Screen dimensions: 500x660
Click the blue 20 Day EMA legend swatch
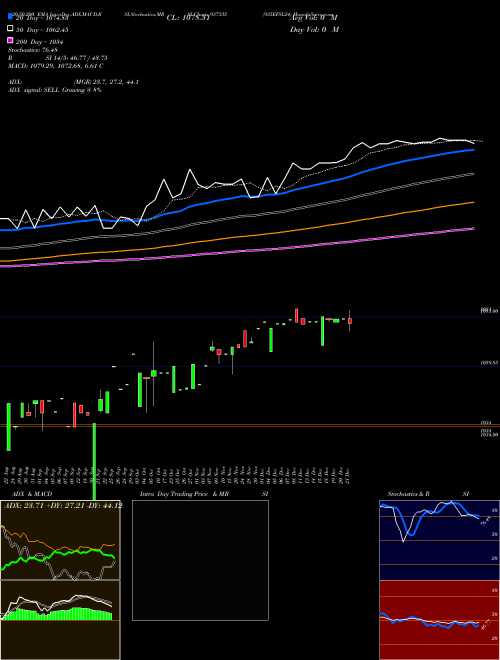click(11, 16)
